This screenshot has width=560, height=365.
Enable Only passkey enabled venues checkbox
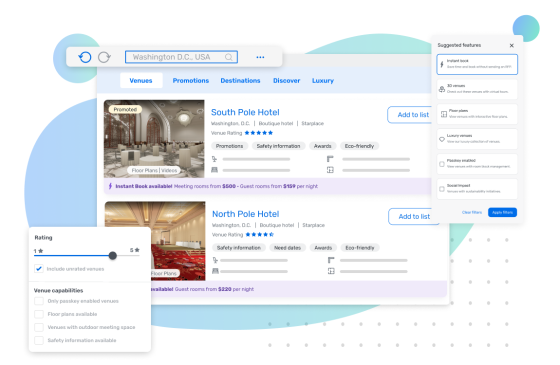(39, 301)
